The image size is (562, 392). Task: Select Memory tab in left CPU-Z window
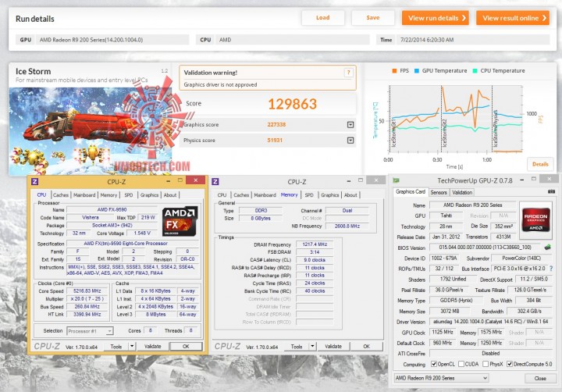(108, 195)
